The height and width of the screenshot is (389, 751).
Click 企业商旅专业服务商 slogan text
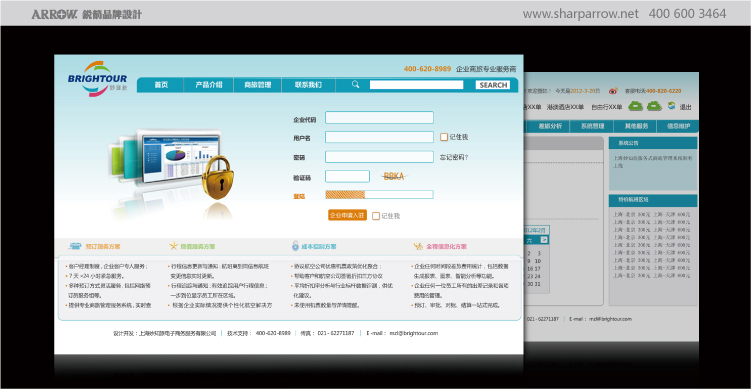coord(486,69)
